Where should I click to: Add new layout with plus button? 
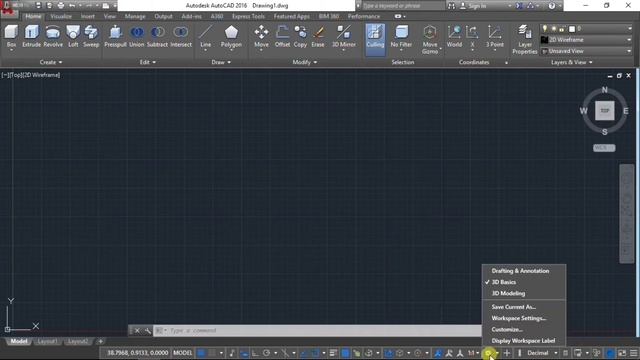100,341
